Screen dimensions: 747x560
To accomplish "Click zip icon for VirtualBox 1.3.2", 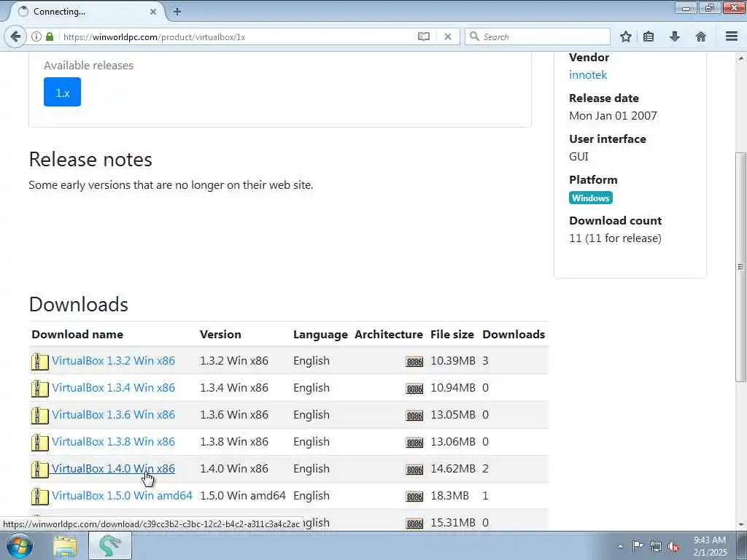I will tap(39, 362).
